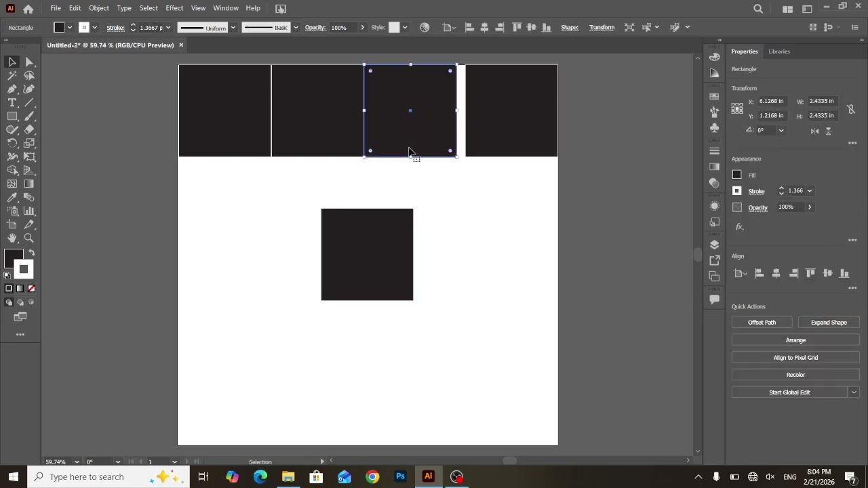Select the Magic Wand tool

(x=12, y=75)
